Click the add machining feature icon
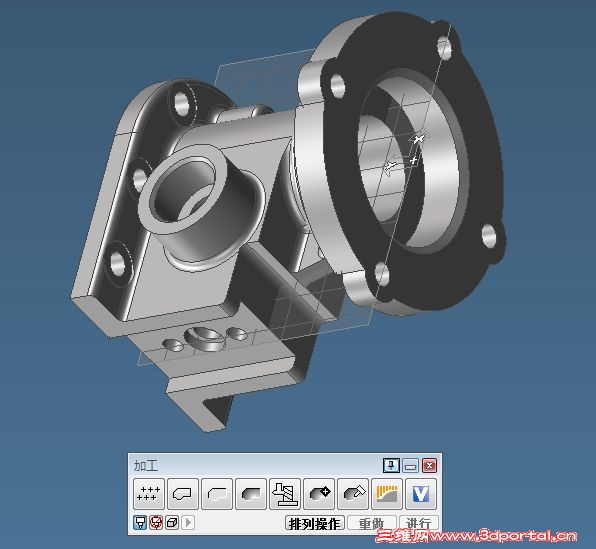The height and width of the screenshot is (549, 596). (x=319, y=494)
